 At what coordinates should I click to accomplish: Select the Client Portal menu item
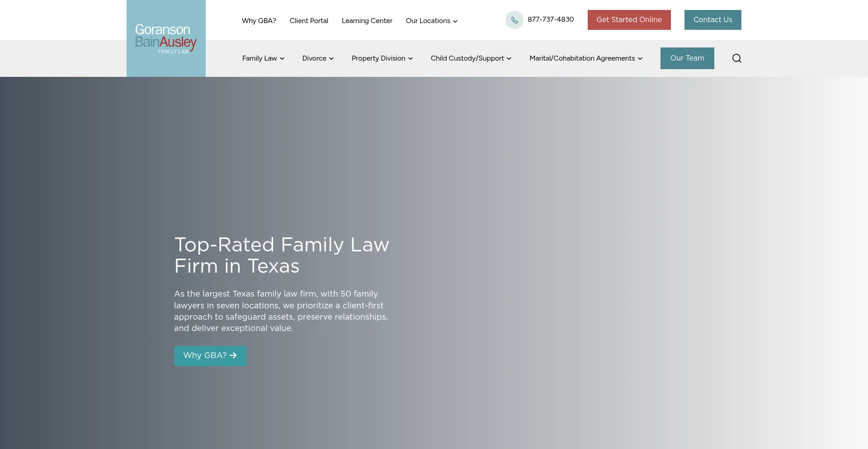(309, 20)
